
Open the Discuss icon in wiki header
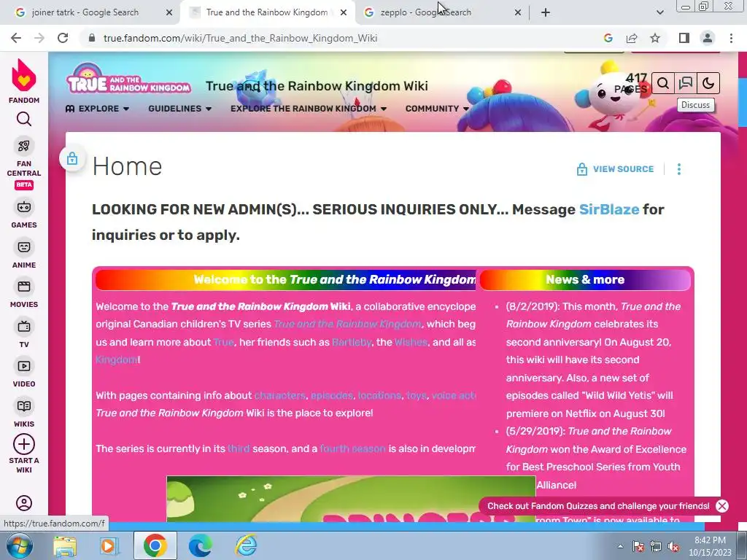point(686,83)
